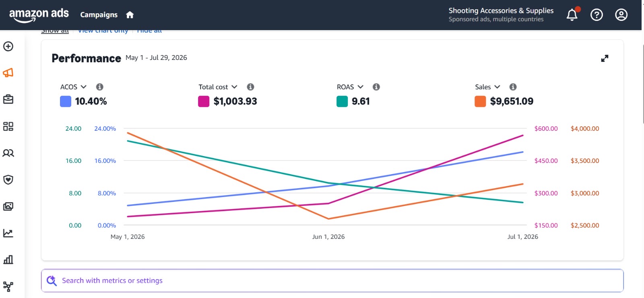The height and width of the screenshot is (298, 644).
Task: Click the magenta Total cost color swatch
Action: pos(204,101)
